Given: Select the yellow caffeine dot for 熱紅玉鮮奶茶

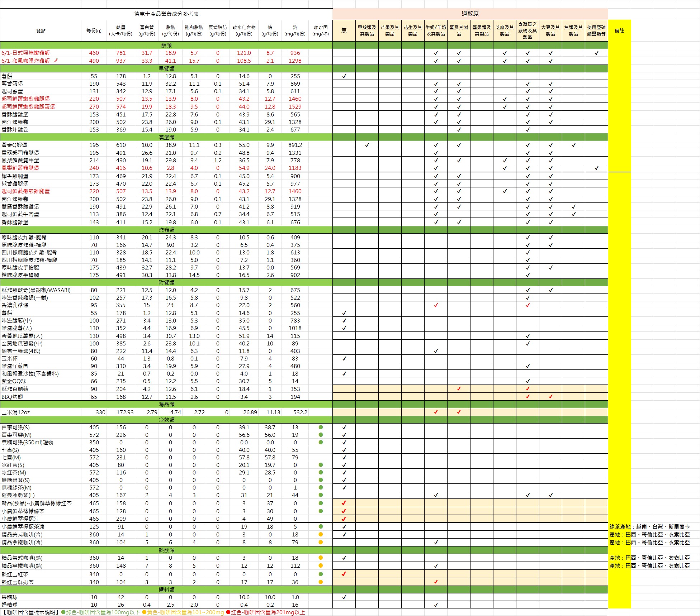Looking at the screenshot, I should 321,582.
